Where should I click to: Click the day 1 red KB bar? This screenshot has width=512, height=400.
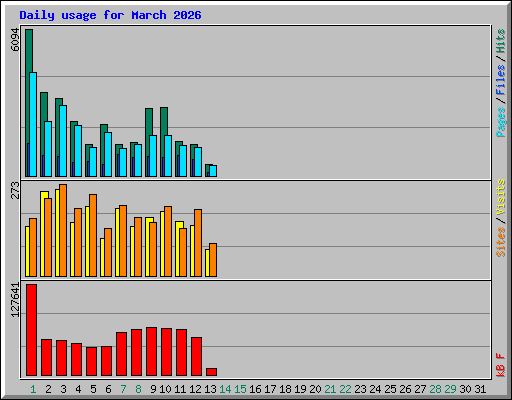coord(31,330)
